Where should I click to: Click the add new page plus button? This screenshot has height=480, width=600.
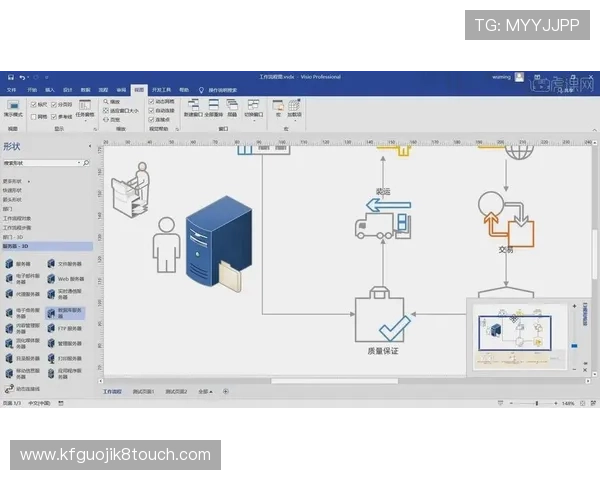pos(226,391)
